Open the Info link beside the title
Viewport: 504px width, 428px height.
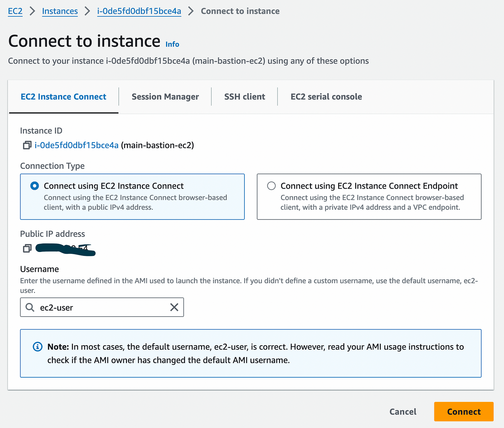[172, 44]
